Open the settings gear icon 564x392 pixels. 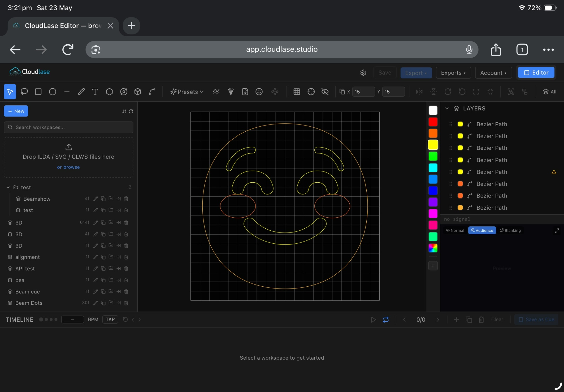(363, 73)
